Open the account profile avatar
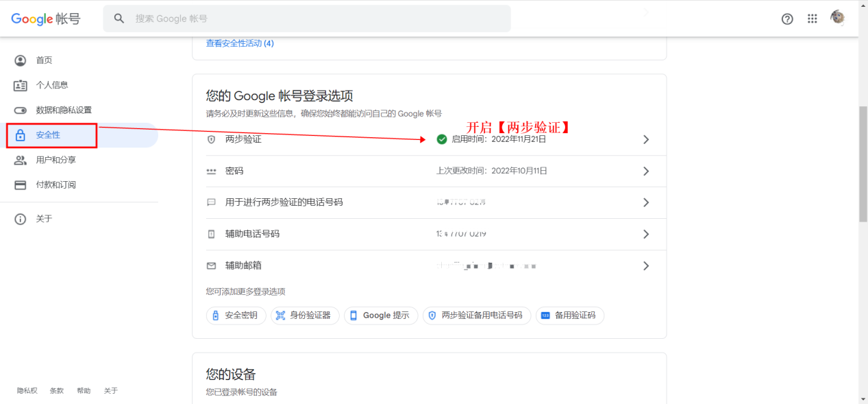 pyautogui.click(x=838, y=18)
